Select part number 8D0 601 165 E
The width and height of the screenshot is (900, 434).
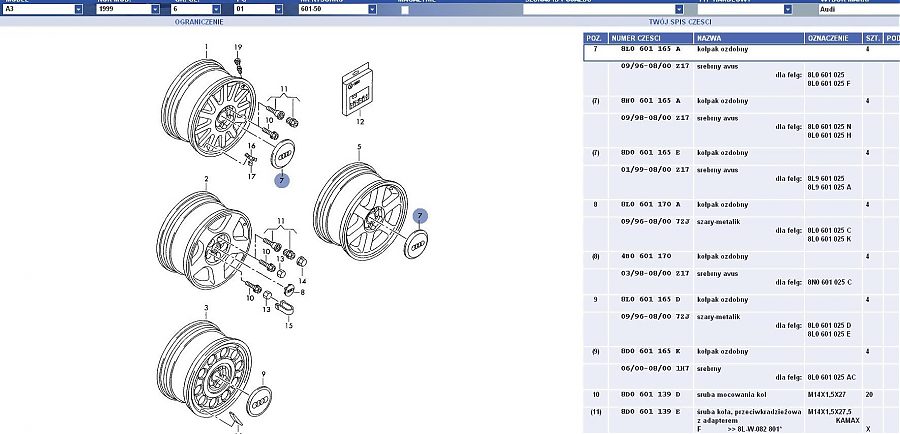coord(651,153)
